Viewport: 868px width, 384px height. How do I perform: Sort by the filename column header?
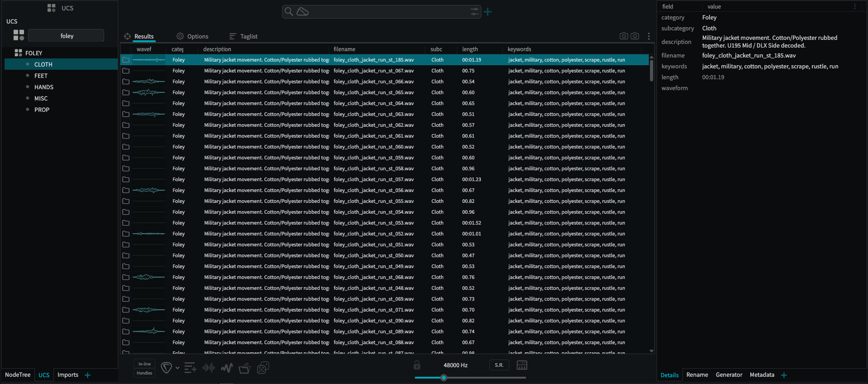pyautogui.click(x=345, y=49)
